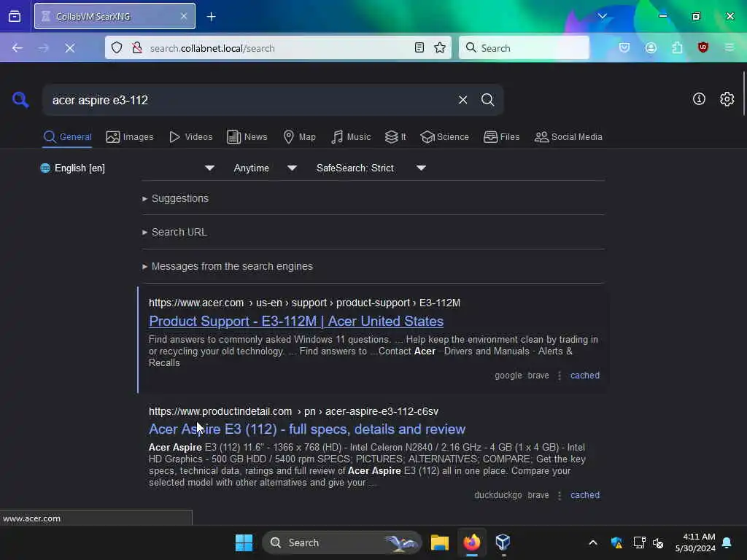Open site security lock info

point(137,47)
